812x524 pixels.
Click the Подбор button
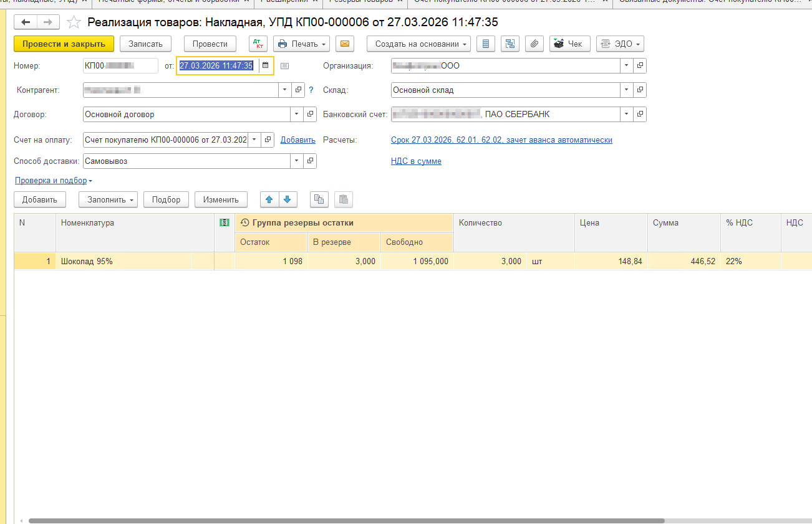click(167, 199)
